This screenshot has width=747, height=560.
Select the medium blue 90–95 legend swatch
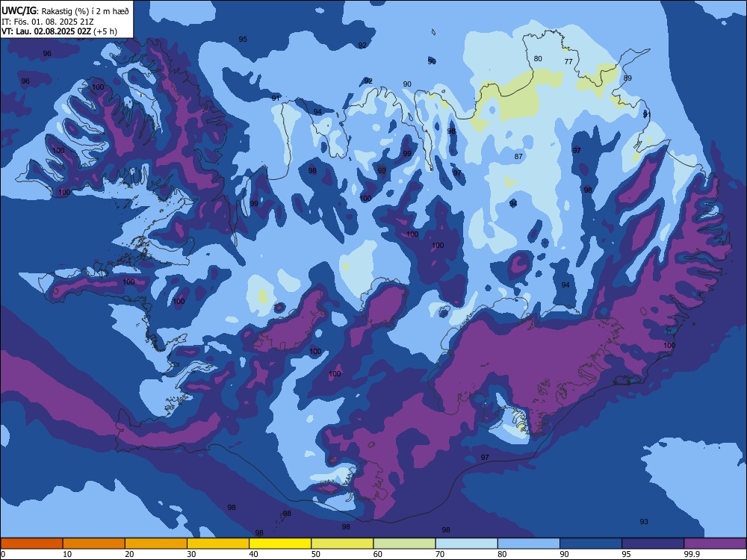591,544
